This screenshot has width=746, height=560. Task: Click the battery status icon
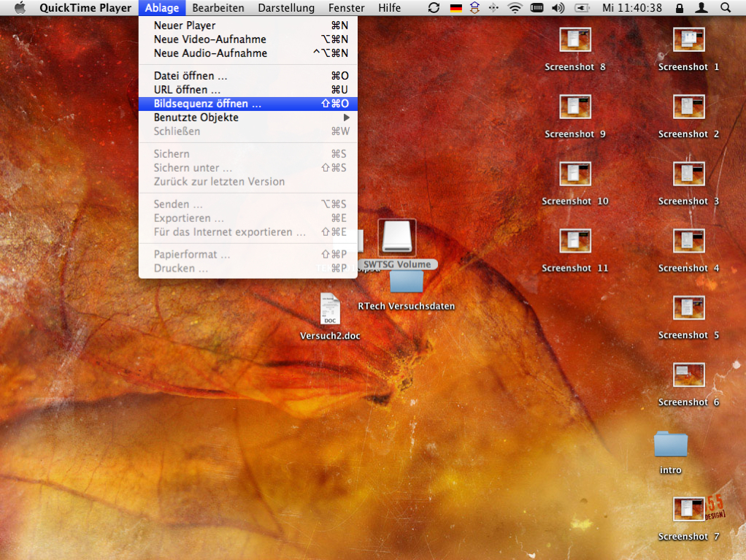pyautogui.click(x=582, y=7)
